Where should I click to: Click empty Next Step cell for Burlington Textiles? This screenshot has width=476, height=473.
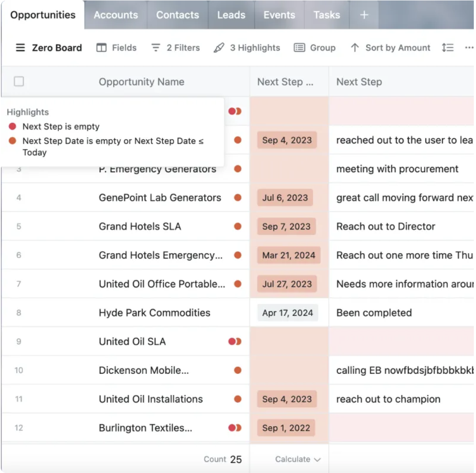click(401, 428)
